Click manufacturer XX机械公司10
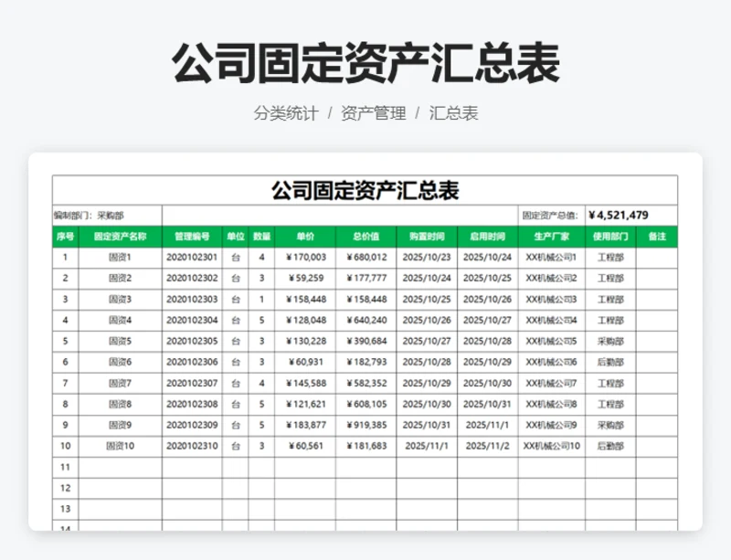Viewport: 731px width, 560px height. point(552,446)
